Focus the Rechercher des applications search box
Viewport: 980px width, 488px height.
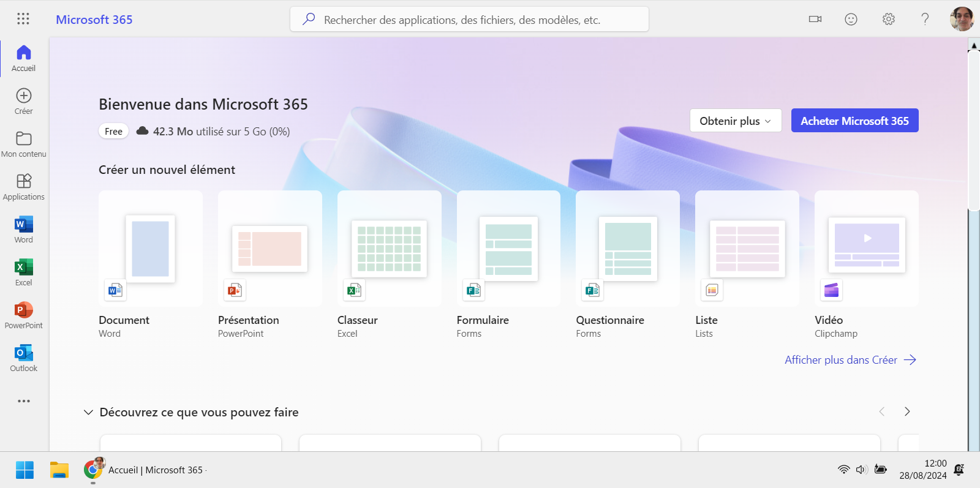(469, 19)
